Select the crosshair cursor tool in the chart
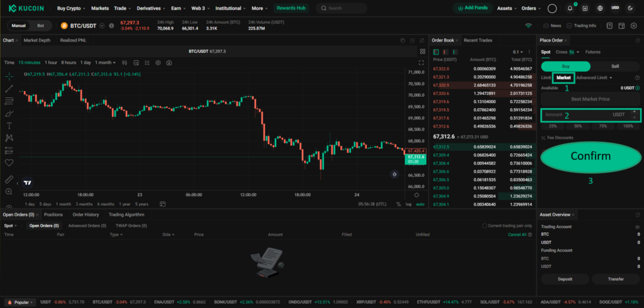Image resolution: width=644 pixels, height=308 pixels. (9, 77)
